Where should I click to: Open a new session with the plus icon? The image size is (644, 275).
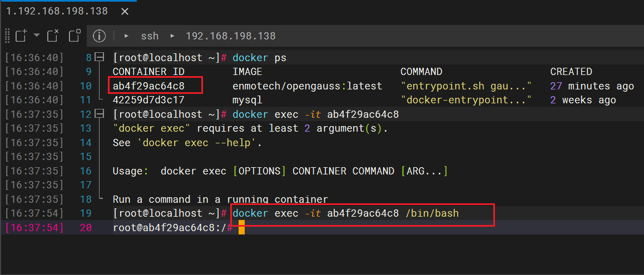tap(21, 36)
